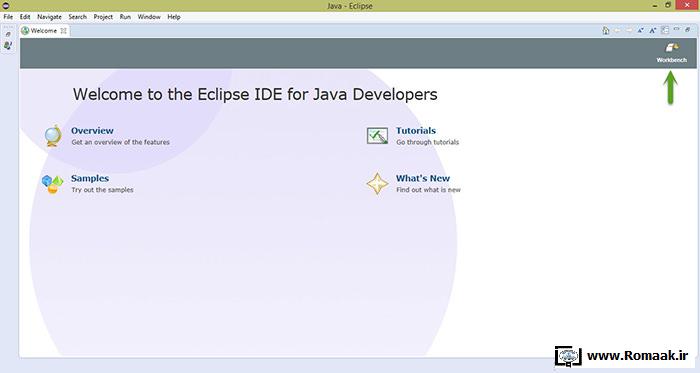
Task: Maximize the Welcome view
Action: (x=688, y=29)
